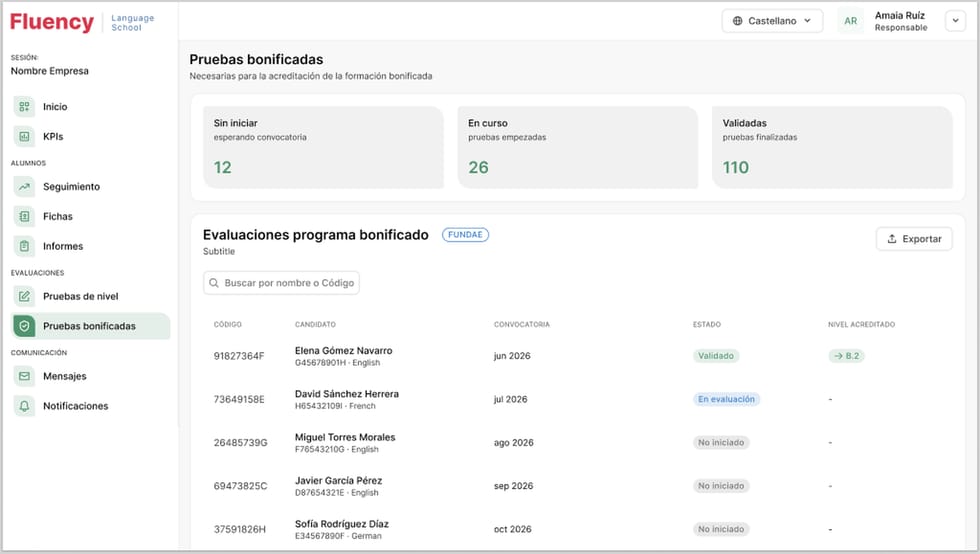Open the Castellano language dropdown
Screen dimensions: 980x554
coord(772,21)
